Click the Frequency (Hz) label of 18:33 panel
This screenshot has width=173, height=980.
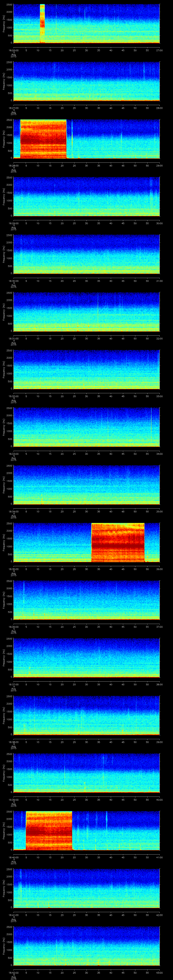click(x=4, y=427)
